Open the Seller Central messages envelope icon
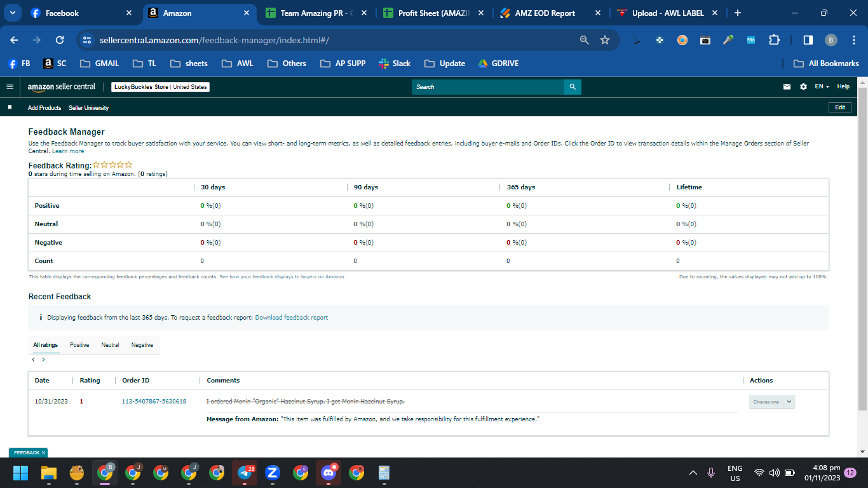 (787, 87)
